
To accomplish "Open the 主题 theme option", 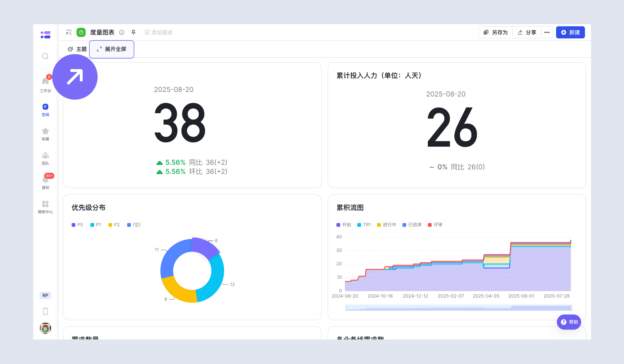I will pos(77,49).
